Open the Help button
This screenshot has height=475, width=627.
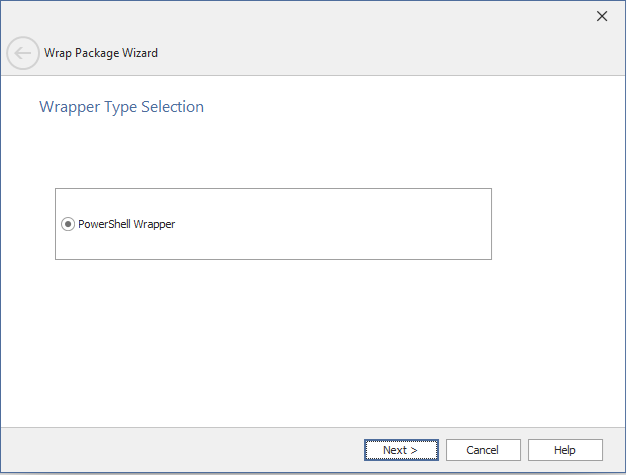(x=565, y=450)
